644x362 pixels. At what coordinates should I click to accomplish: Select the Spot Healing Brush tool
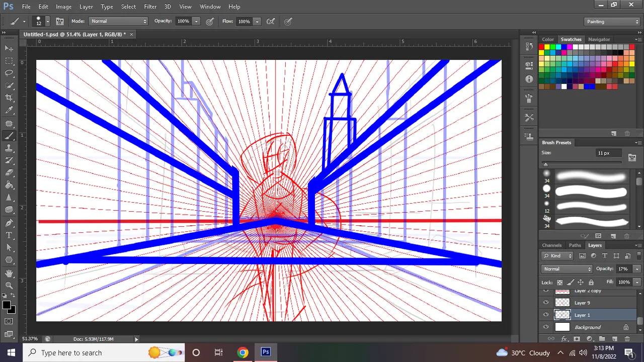[x=9, y=123]
